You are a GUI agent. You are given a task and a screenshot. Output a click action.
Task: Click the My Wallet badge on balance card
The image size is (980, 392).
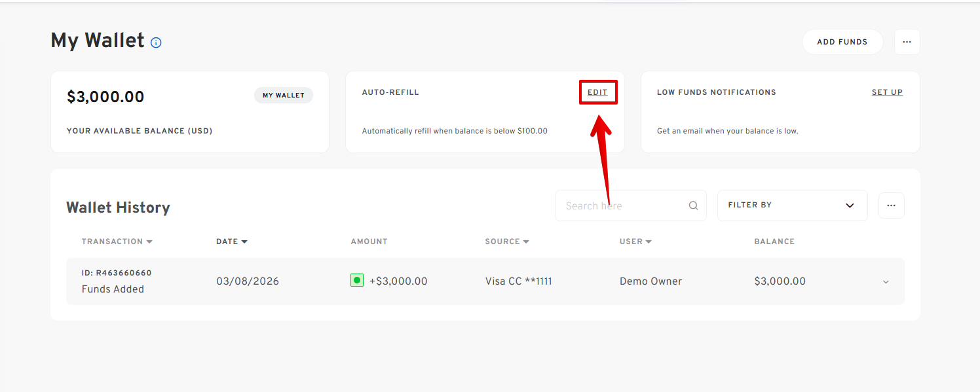(284, 96)
